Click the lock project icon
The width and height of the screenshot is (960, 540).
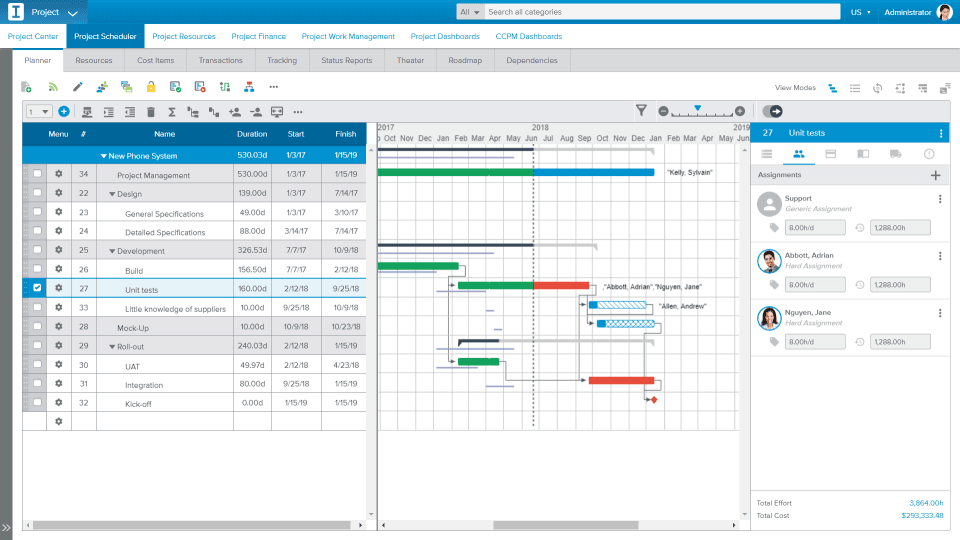tap(151, 87)
